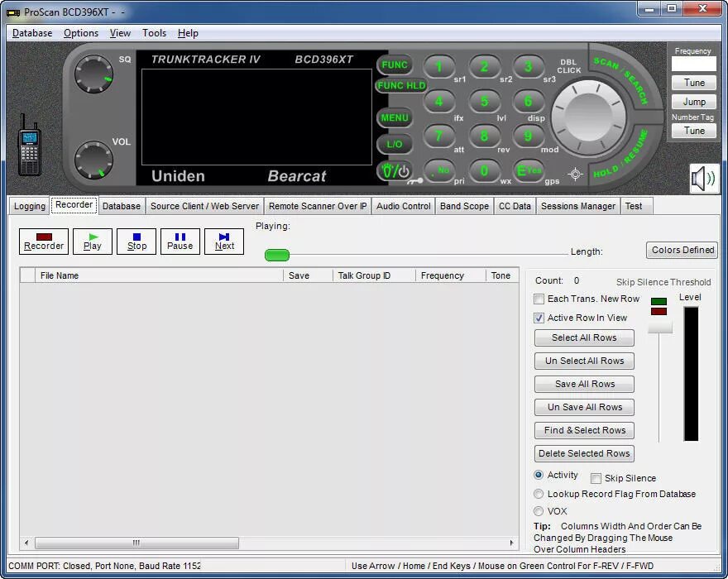Image resolution: width=728 pixels, height=579 pixels.
Task: Click keypad number 9 (mod)
Action: pos(528,136)
